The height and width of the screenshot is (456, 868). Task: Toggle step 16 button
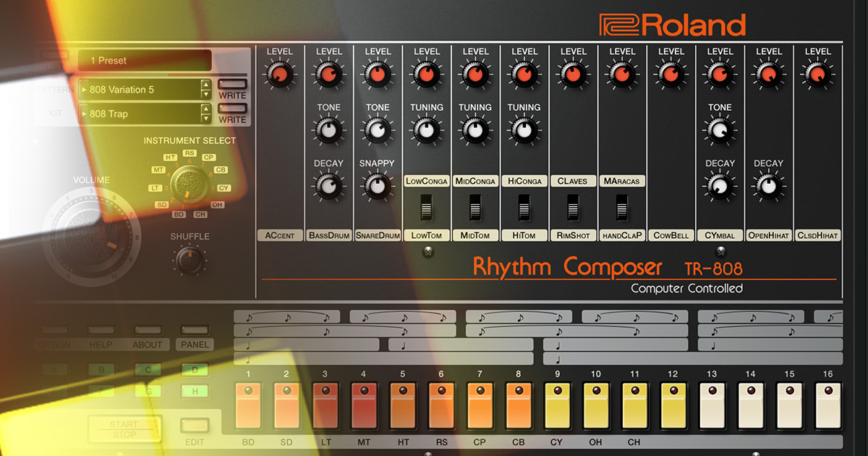point(828,407)
